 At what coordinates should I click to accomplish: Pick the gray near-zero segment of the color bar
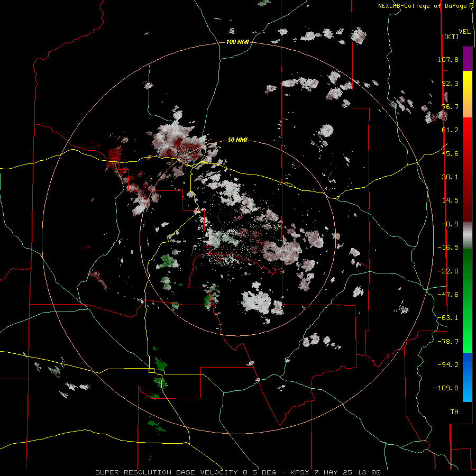pyautogui.click(x=467, y=235)
